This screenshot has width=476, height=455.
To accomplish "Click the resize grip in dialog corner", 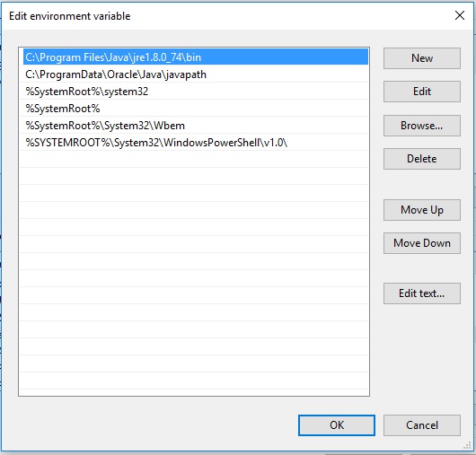I will (467, 445).
